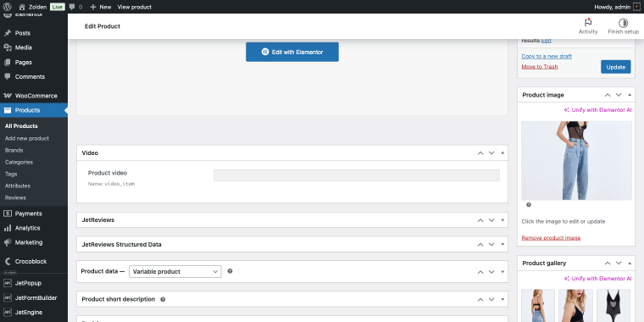This screenshot has width=644, height=322.
Task: Move the Video panel down
Action: (491, 153)
